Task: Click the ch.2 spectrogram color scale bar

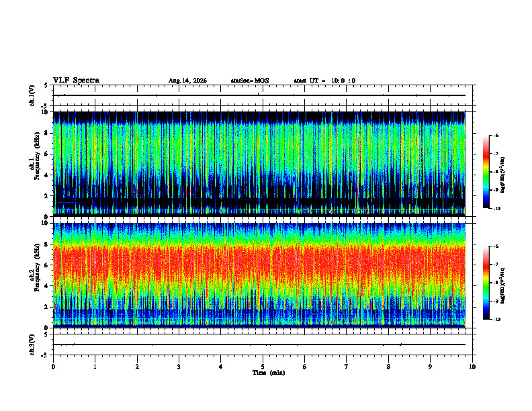Action: 486,283
